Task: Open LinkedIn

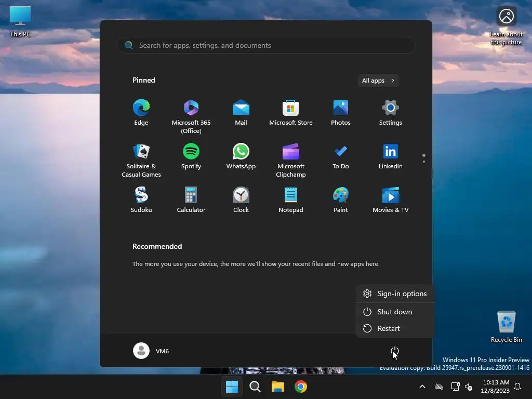Action: pos(391,156)
